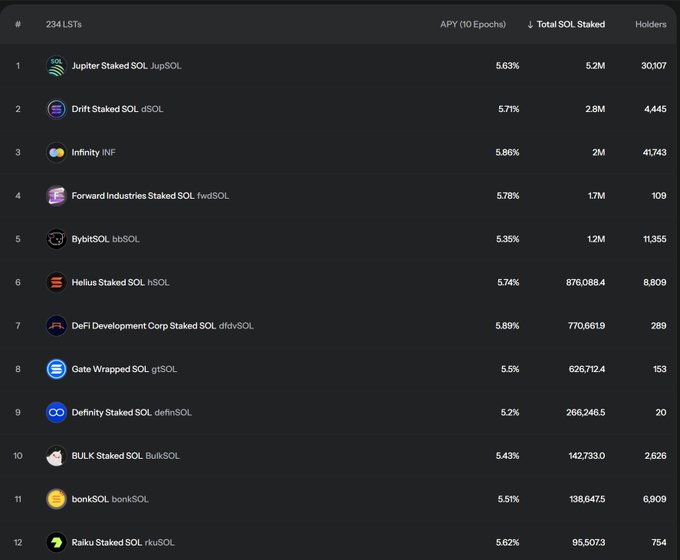Click the 5.43% APY for BulkSOL

click(x=507, y=456)
